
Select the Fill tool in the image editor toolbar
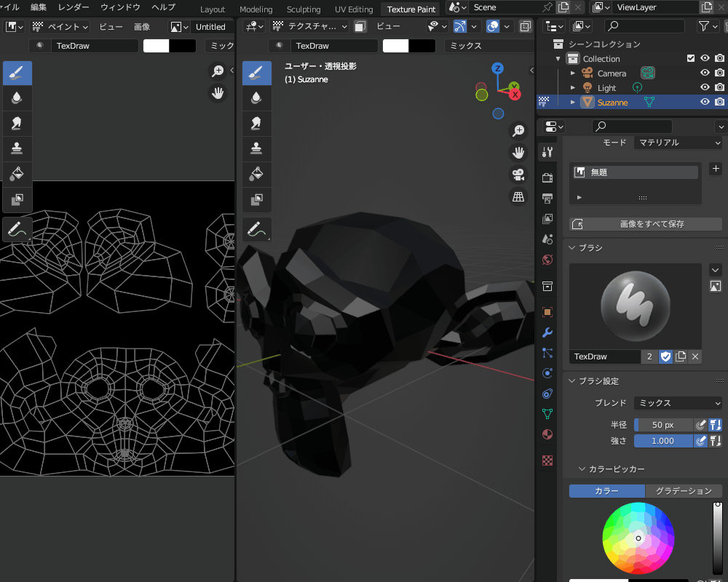tap(17, 174)
